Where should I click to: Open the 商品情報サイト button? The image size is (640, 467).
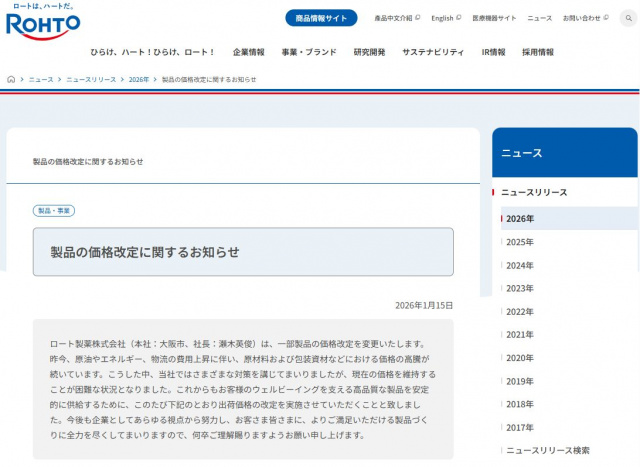point(320,18)
